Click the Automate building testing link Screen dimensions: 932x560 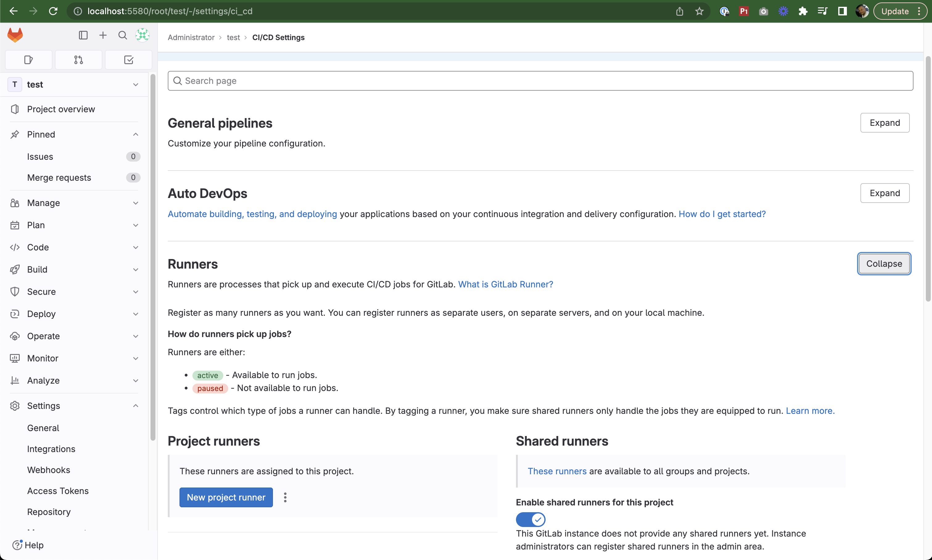coord(252,214)
